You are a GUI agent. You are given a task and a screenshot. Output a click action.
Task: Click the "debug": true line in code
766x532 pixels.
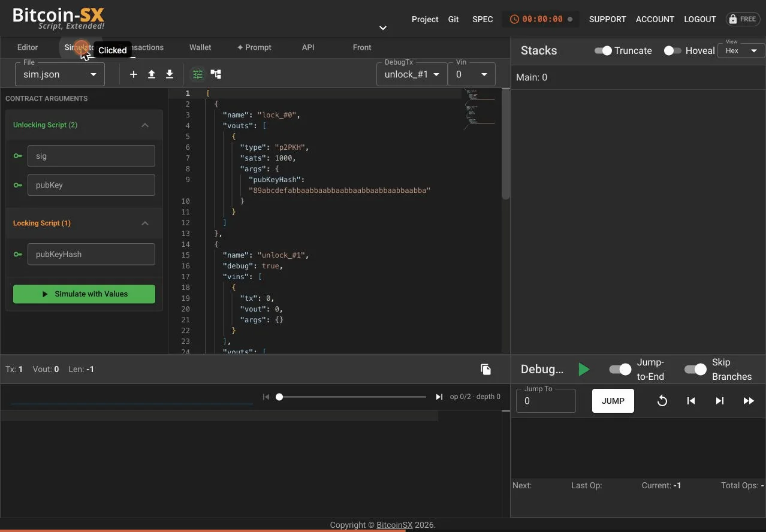(x=252, y=266)
